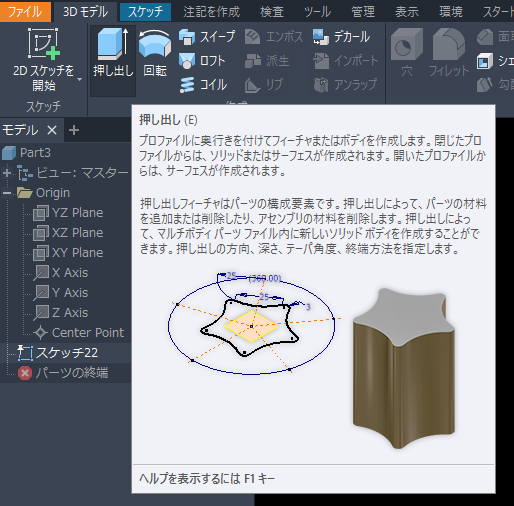The height and width of the screenshot is (506, 514).
Task: Click the コイル (Coil) tool
Action: [x=203, y=85]
